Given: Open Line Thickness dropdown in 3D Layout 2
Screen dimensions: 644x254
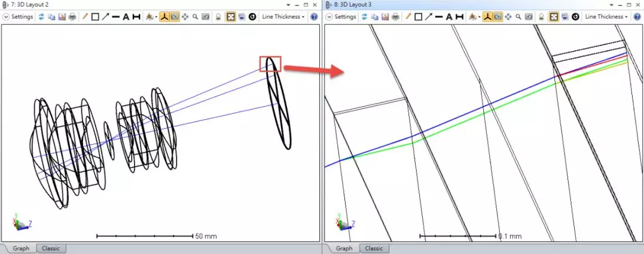Looking at the screenshot, I should point(284,17).
